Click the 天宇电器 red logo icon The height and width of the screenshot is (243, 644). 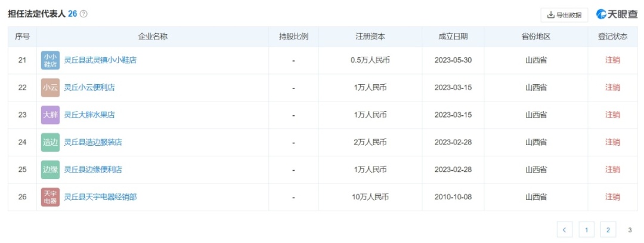(50, 197)
